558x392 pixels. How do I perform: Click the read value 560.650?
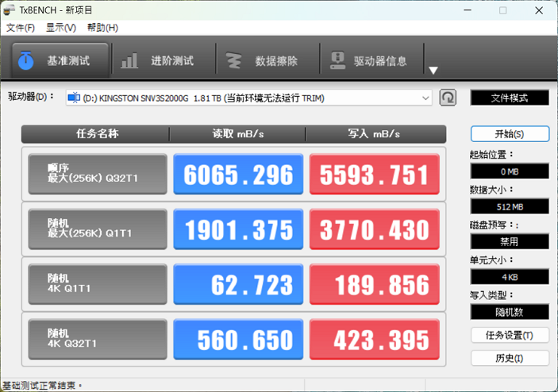[238, 340]
